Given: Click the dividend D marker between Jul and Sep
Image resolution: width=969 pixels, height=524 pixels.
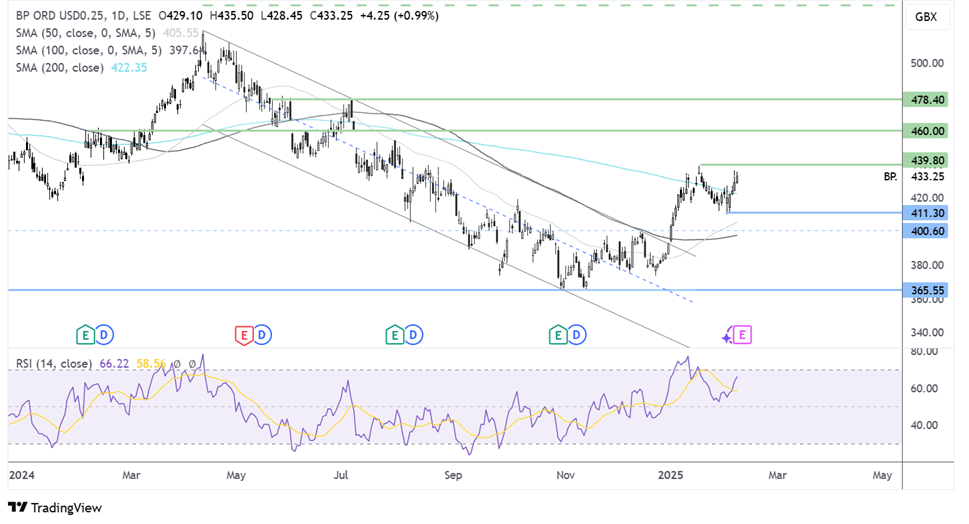Looking at the screenshot, I should (x=413, y=335).
